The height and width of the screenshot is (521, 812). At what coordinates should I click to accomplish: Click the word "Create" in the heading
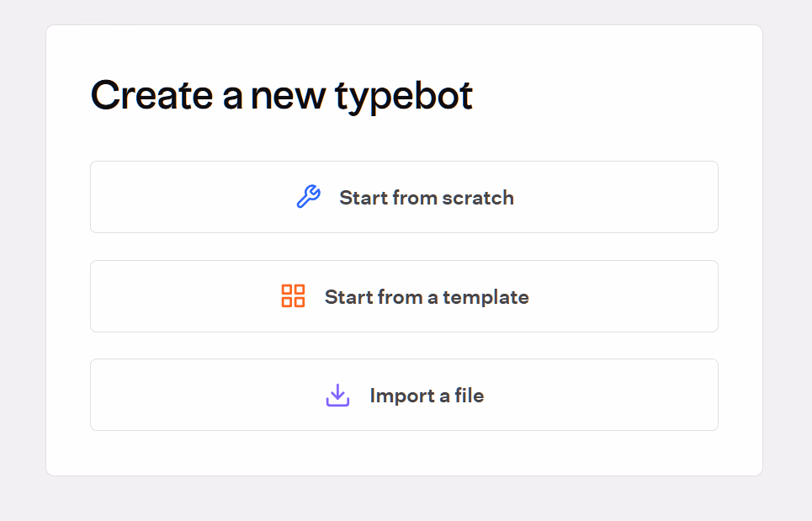pyautogui.click(x=152, y=95)
